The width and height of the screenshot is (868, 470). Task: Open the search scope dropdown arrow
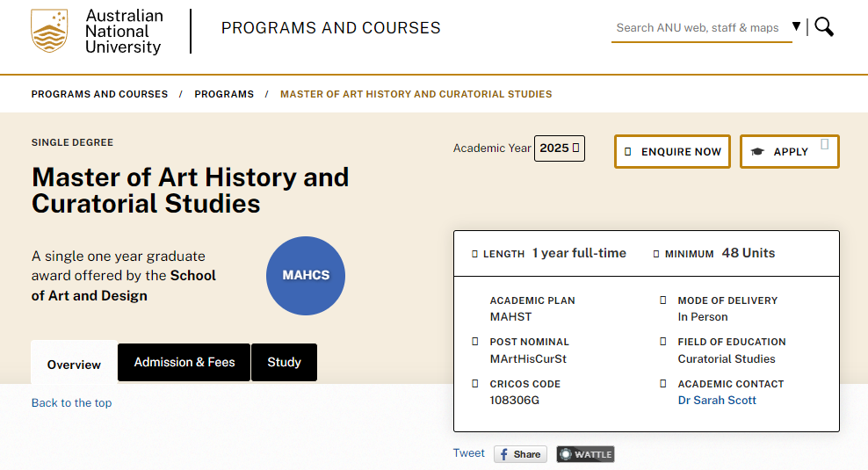click(x=796, y=27)
